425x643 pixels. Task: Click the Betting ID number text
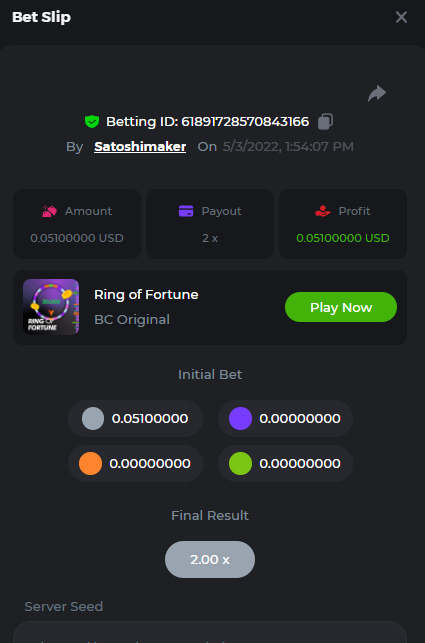(245, 122)
